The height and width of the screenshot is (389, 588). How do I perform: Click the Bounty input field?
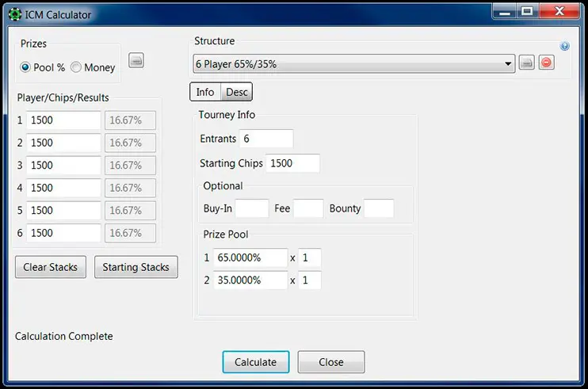click(379, 208)
